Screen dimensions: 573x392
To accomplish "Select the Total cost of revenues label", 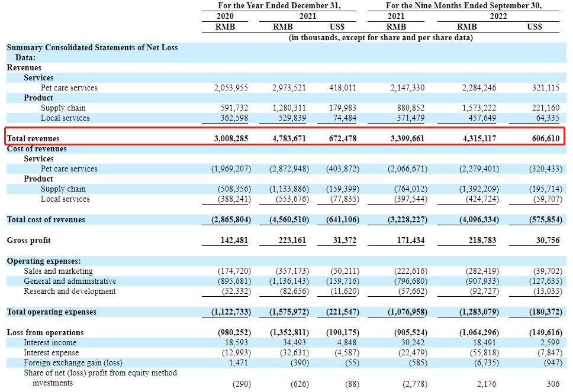I will coord(46,220).
